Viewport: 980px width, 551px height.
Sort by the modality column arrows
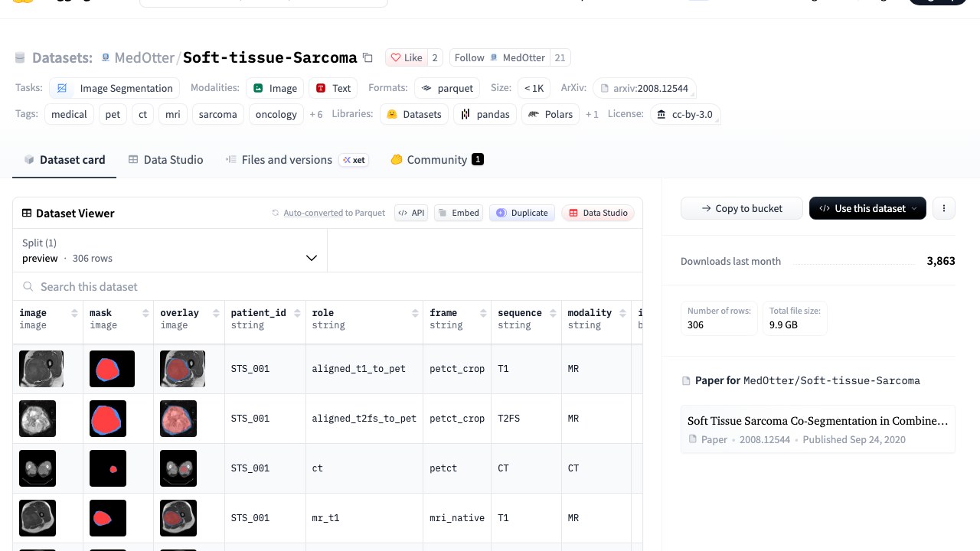point(622,313)
